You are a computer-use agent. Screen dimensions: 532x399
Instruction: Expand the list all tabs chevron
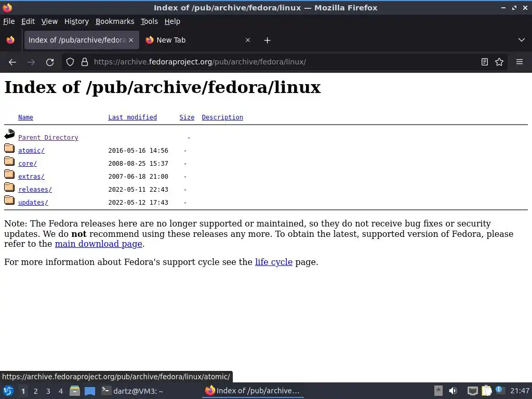point(522,40)
